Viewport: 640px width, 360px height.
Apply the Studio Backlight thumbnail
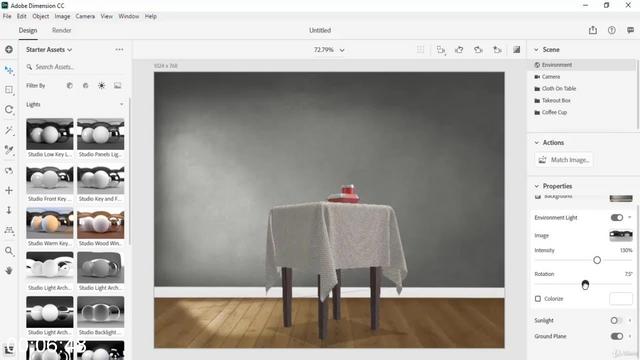click(100, 312)
